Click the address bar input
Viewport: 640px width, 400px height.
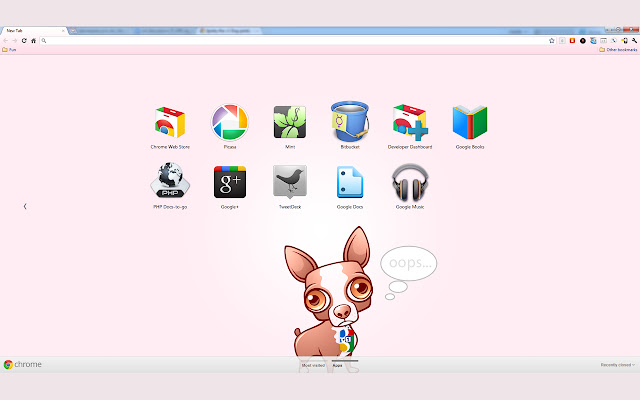pyautogui.click(x=296, y=40)
